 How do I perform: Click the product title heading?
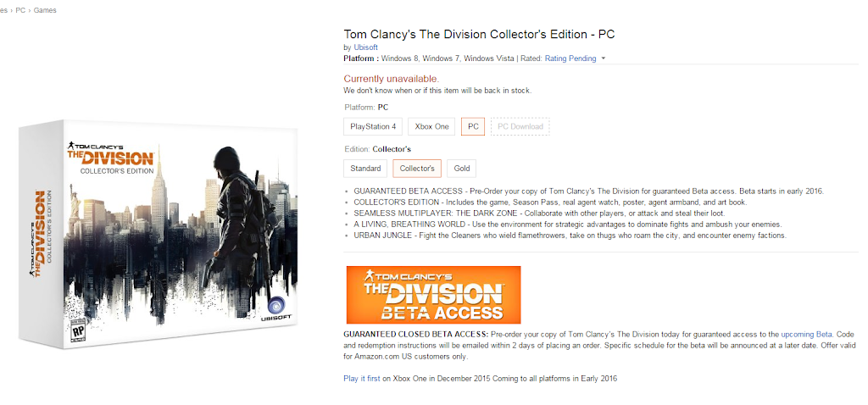479,34
